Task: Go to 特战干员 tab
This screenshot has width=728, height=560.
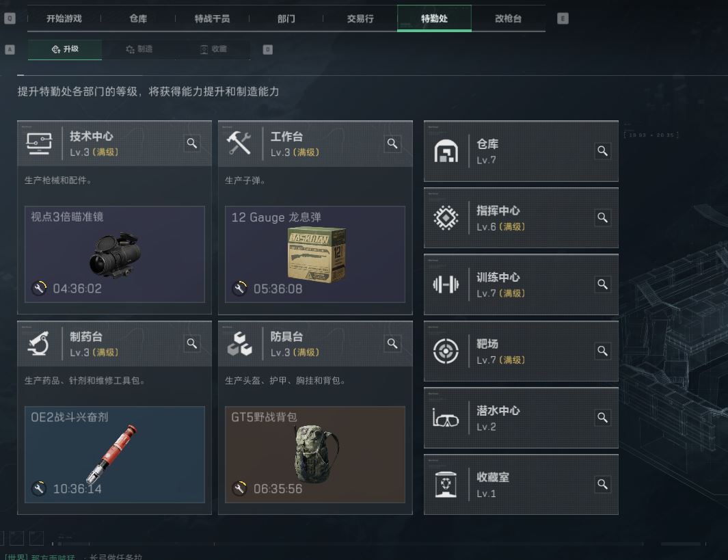Action: (x=212, y=18)
